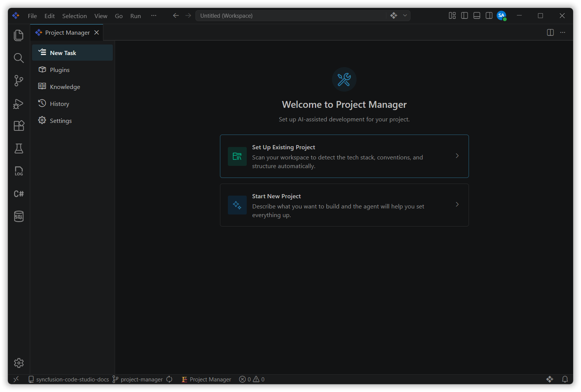Select New Task in the sidebar
This screenshot has width=581, height=392.
72,53
